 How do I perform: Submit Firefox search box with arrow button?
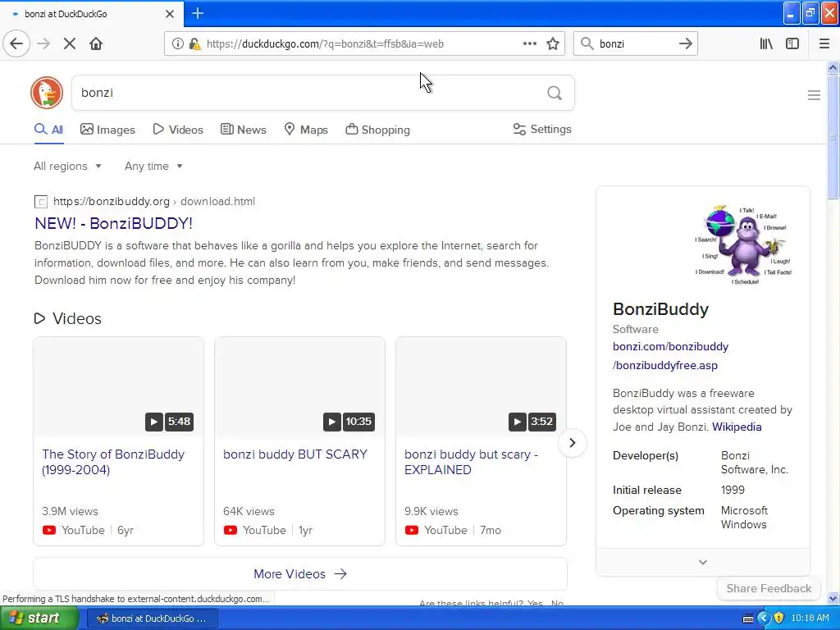click(685, 44)
